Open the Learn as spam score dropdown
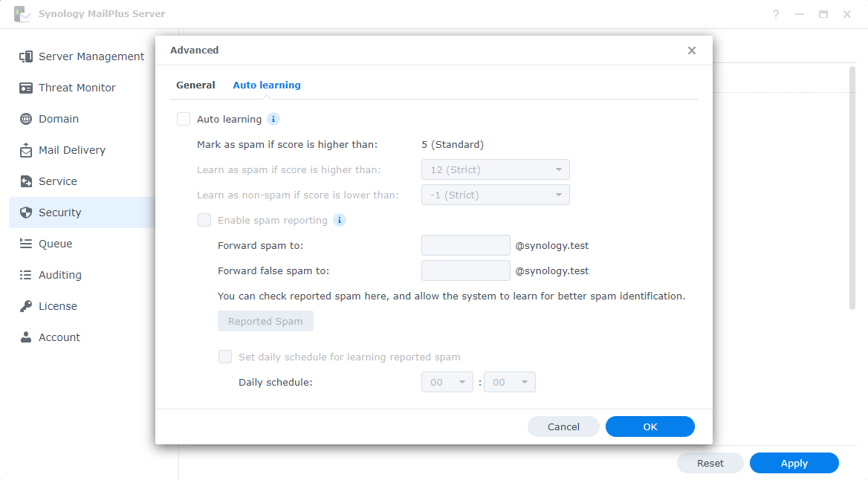868x480 pixels. point(495,169)
